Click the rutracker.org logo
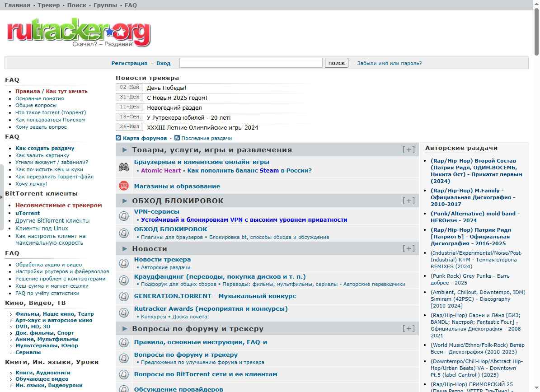This screenshot has height=392, width=540. (79, 32)
